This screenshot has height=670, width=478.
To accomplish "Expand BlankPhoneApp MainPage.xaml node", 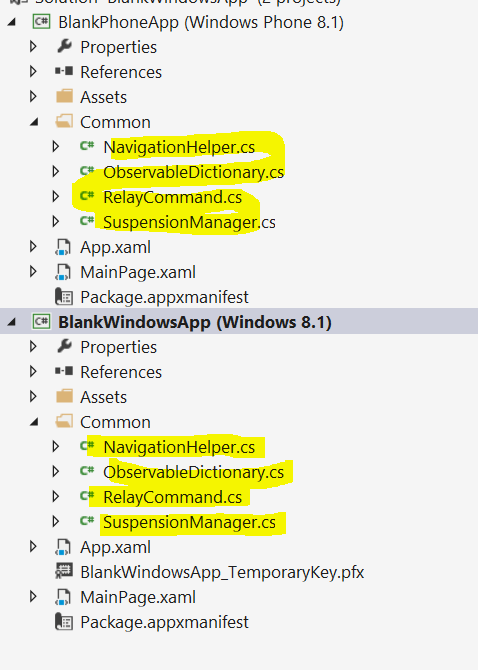I will point(33,271).
